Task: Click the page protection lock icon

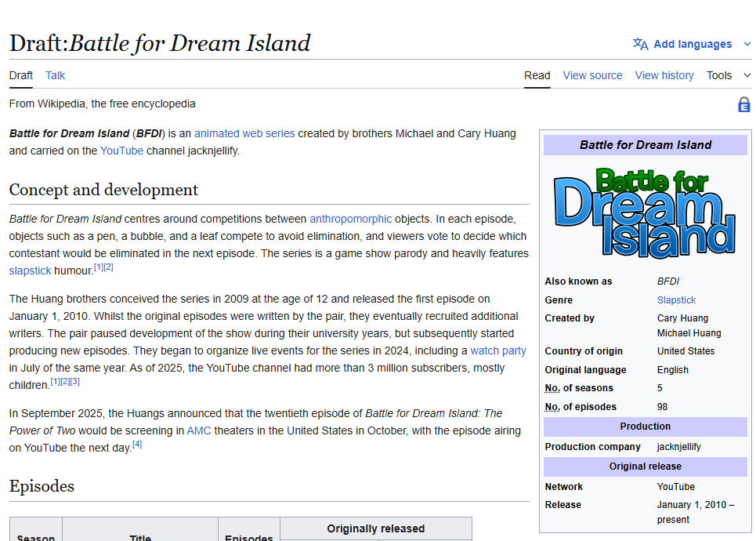Action: click(744, 105)
